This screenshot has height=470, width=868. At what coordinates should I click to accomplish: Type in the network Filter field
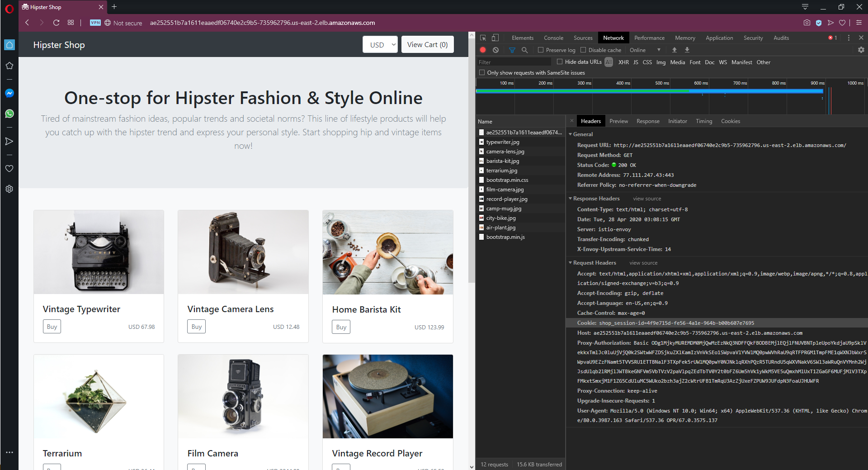coord(514,62)
